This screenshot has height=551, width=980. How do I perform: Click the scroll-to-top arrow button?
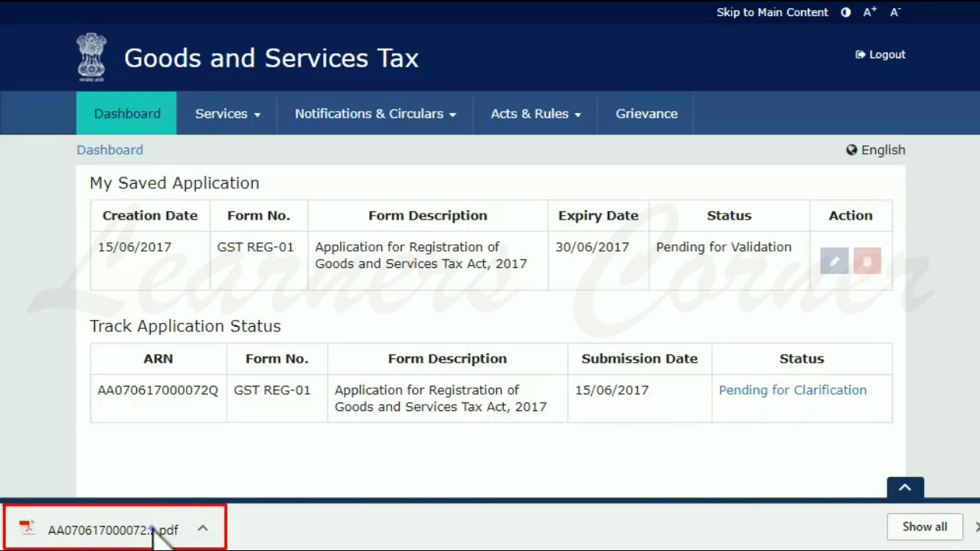tap(905, 488)
